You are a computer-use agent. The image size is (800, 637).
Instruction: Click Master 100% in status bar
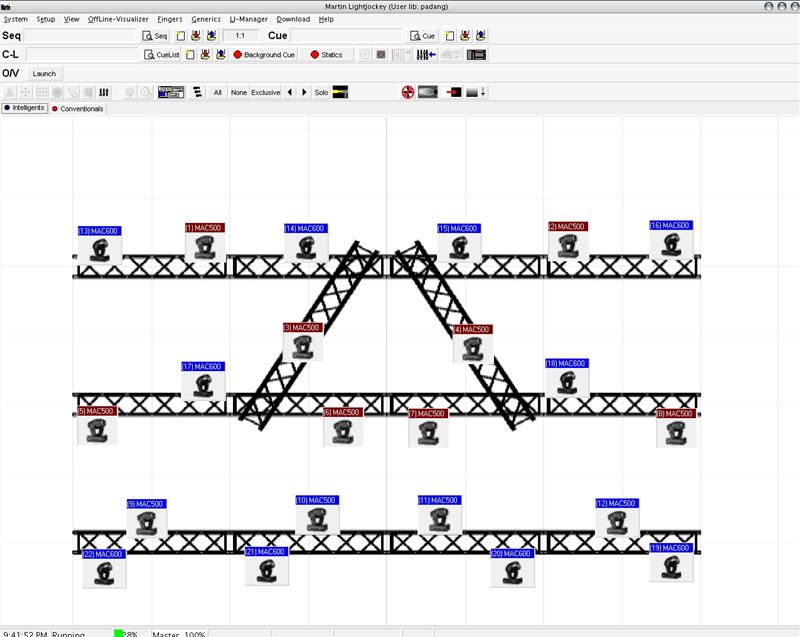tap(179, 633)
